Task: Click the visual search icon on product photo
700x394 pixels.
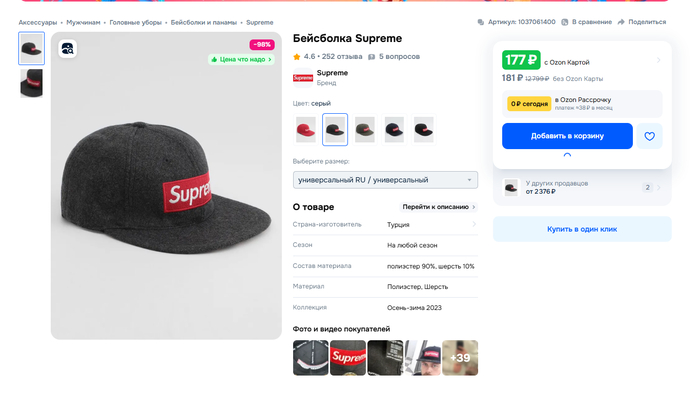Action: point(67,49)
